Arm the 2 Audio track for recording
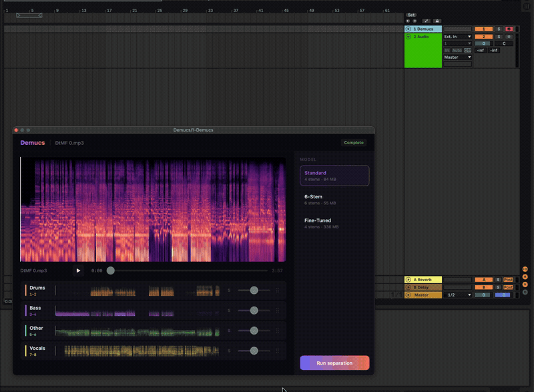534x392 pixels. pos(509,37)
